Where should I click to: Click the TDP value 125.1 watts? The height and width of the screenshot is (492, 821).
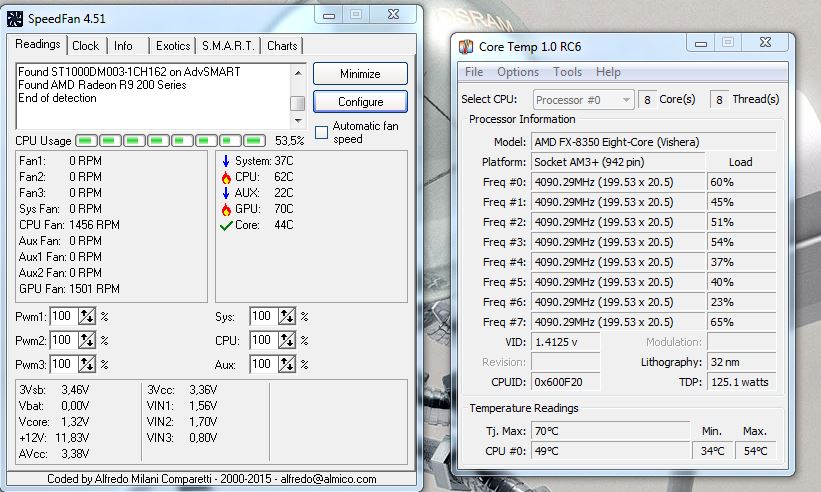pyautogui.click(x=741, y=382)
